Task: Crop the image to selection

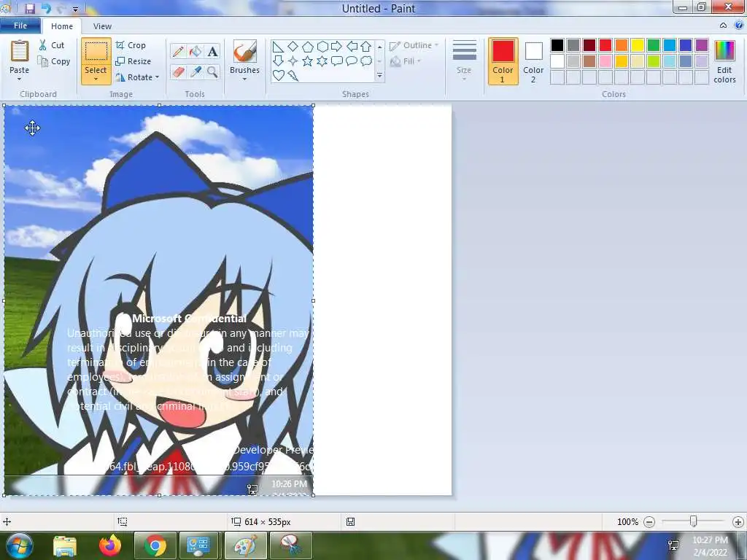Action: 131,45
